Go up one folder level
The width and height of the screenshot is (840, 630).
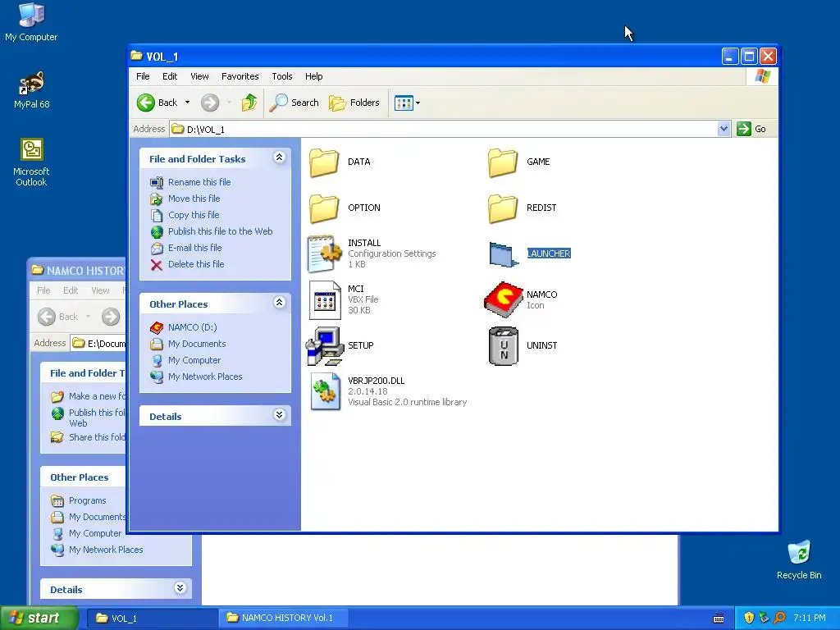pos(249,103)
